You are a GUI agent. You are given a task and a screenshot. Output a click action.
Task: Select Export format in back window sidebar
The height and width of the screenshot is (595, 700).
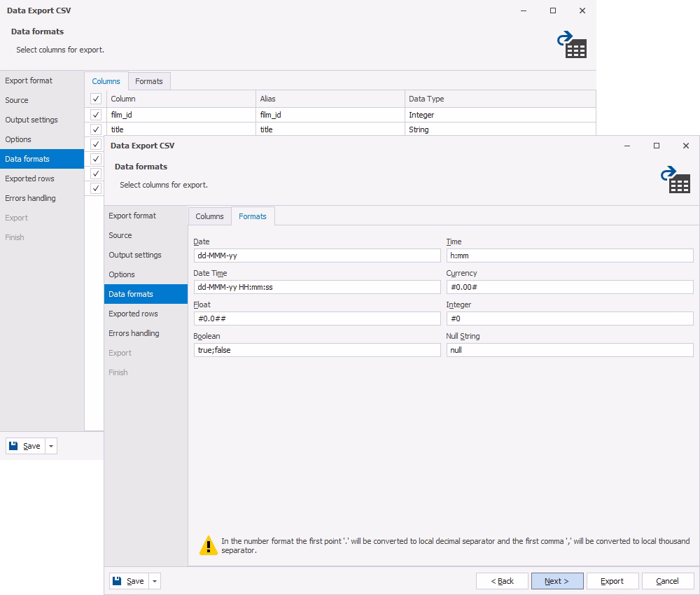(42, 80)
